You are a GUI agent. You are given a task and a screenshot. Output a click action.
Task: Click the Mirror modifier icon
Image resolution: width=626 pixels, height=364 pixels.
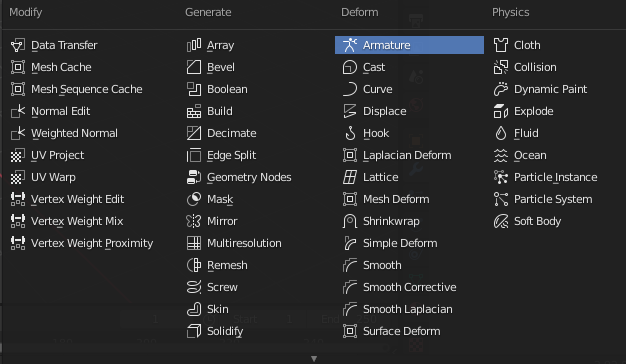click(194, 221)
